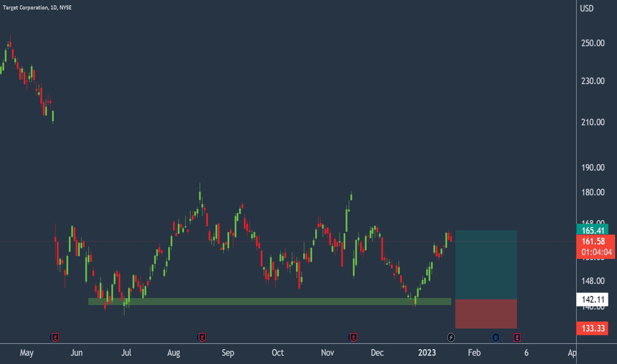Click the Jul label on time axis
The image size is (617, 364).
coord(126,353)
